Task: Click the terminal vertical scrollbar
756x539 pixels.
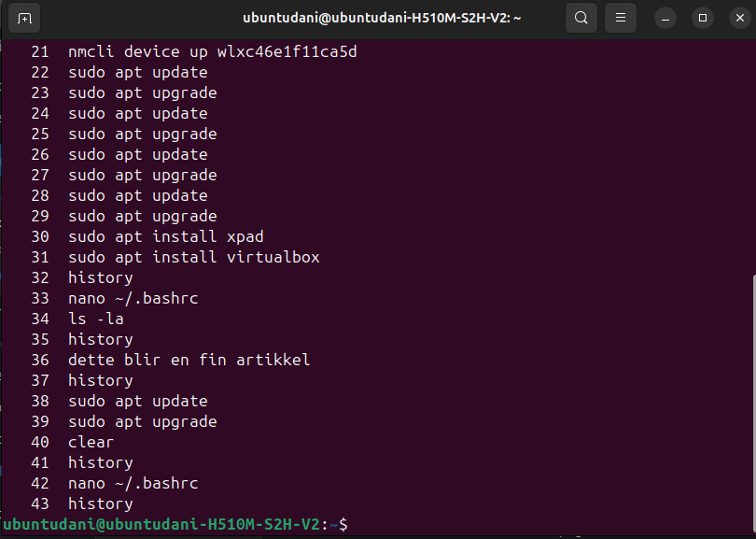Action: coord(753,402)
